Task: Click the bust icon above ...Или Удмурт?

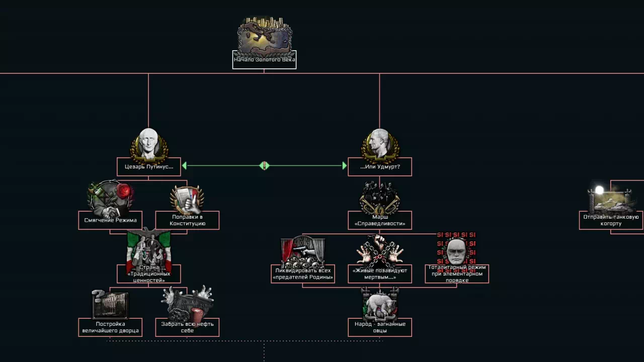Action: (380, 144)
